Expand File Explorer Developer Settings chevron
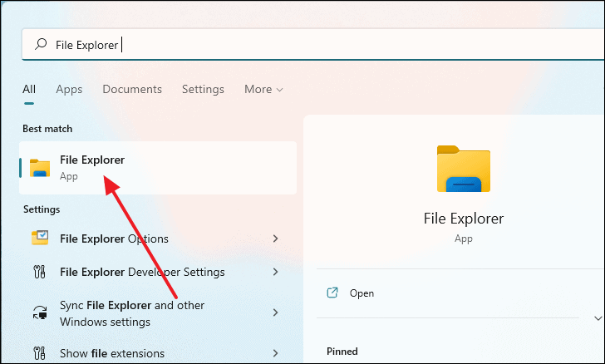Viewport: 605px width, 364px height. [276, 272]
